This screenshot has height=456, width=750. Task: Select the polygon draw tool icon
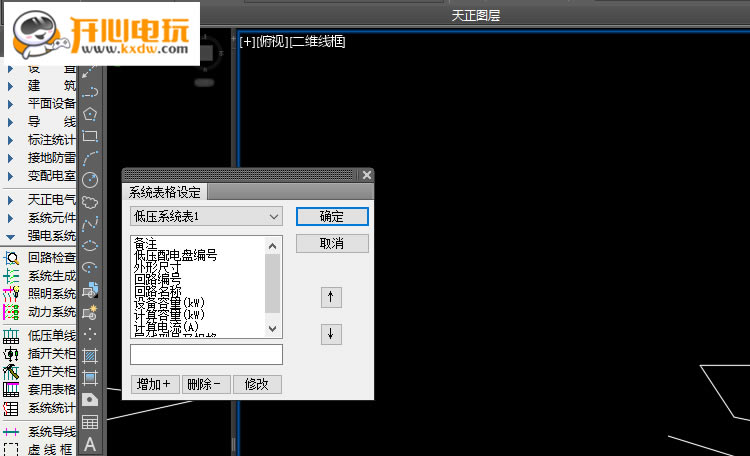(90, 114)
